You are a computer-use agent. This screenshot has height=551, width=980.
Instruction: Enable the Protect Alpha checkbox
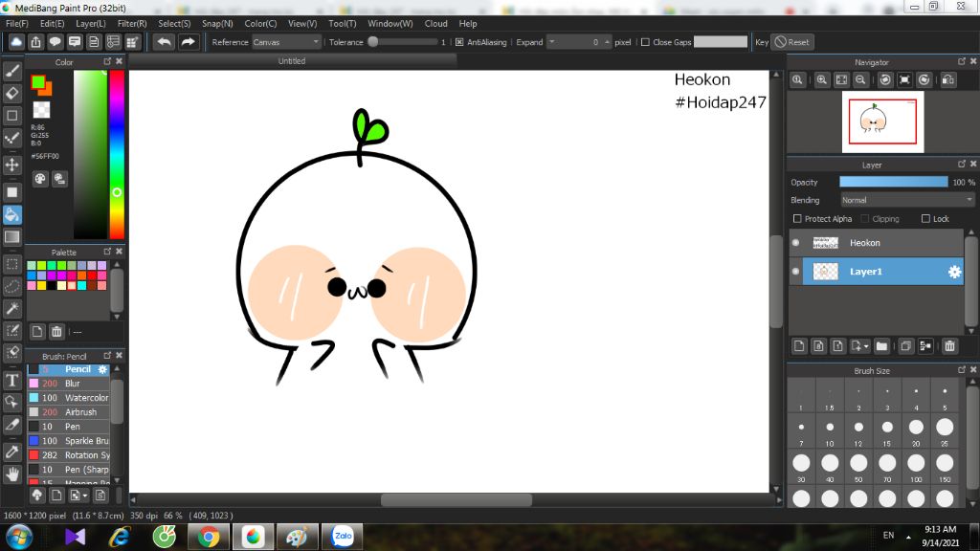797,219
